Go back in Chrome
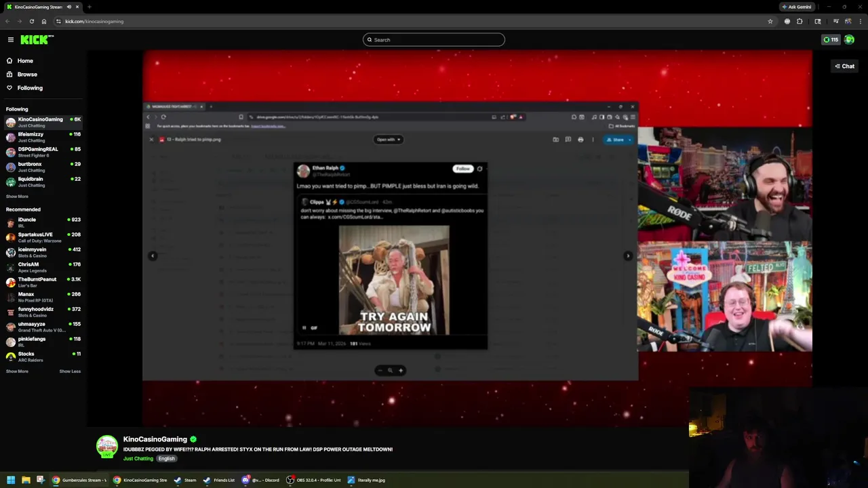Screen dimensions: 868x488 [7, 21]
